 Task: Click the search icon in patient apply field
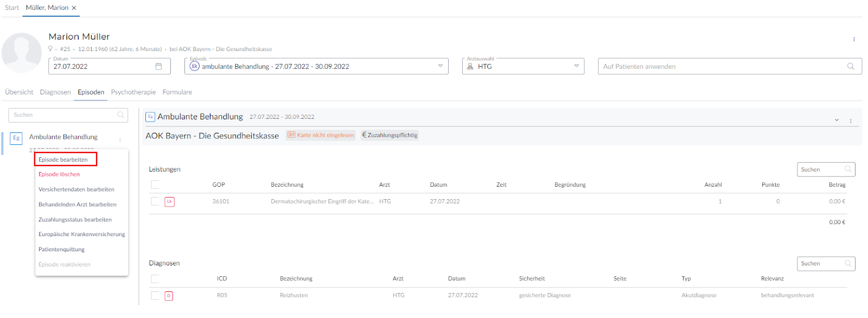[850, 66]
